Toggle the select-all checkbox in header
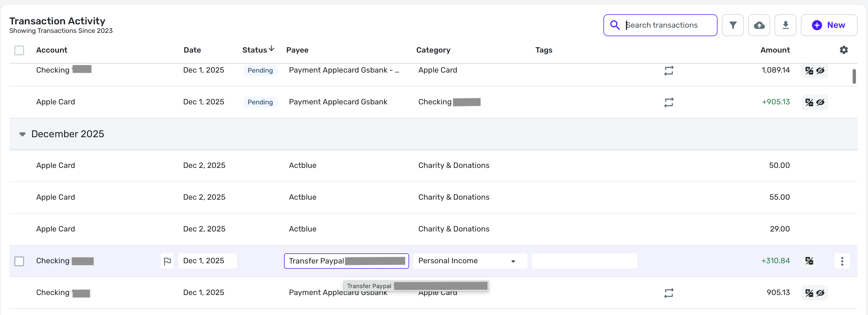This screenshot has height=315, width=868. 19,50
